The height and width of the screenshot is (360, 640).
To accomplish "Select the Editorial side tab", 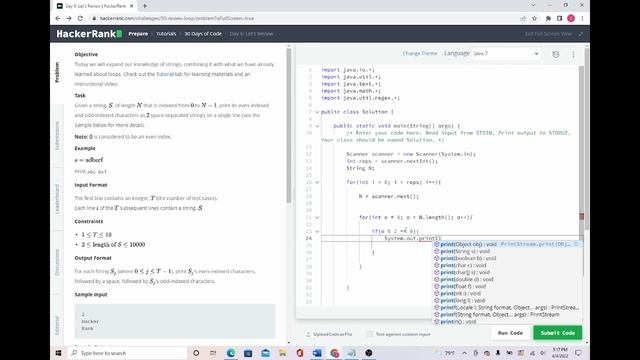I will [57, 325].
